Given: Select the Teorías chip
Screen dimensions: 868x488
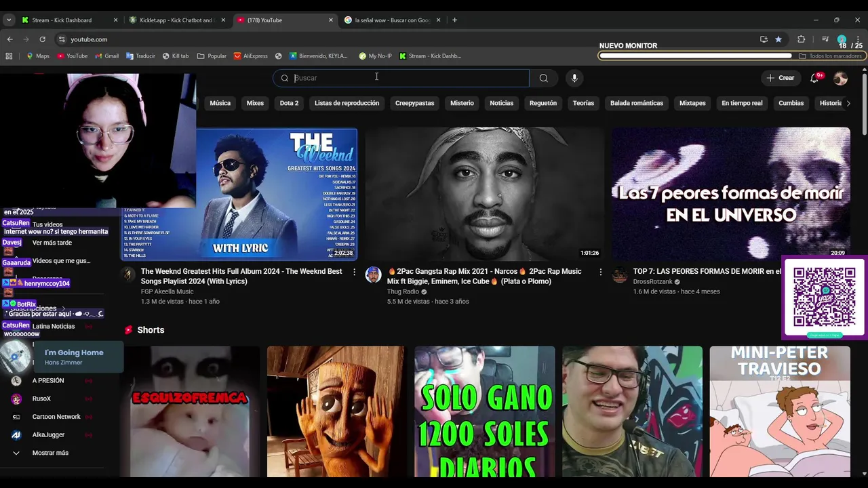Looking at the screenshot, I should (583, 103).
